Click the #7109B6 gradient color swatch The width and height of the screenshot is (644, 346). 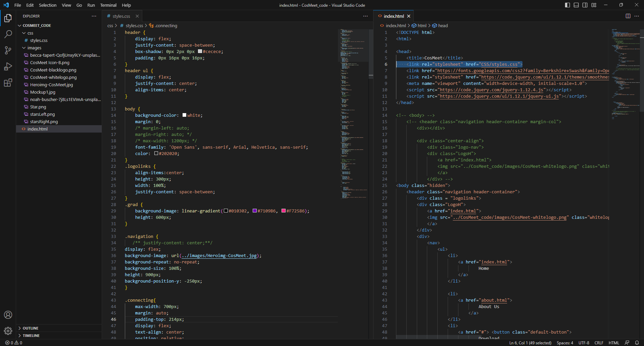(x=255, y=211)
